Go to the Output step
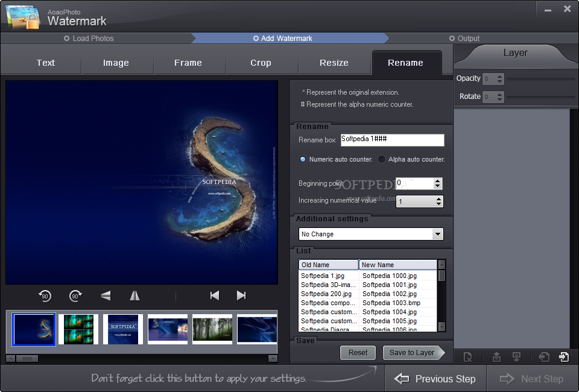The image size is (579, 392). 464,39
